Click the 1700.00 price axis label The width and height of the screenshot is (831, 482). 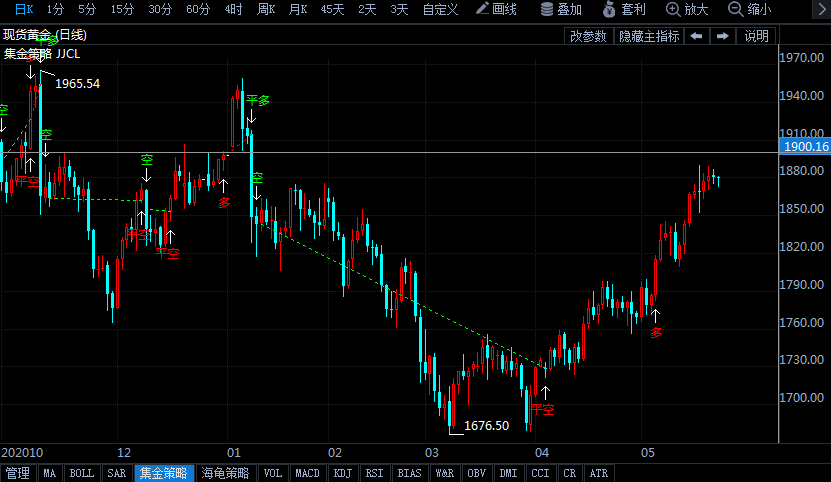coord(801,398)
